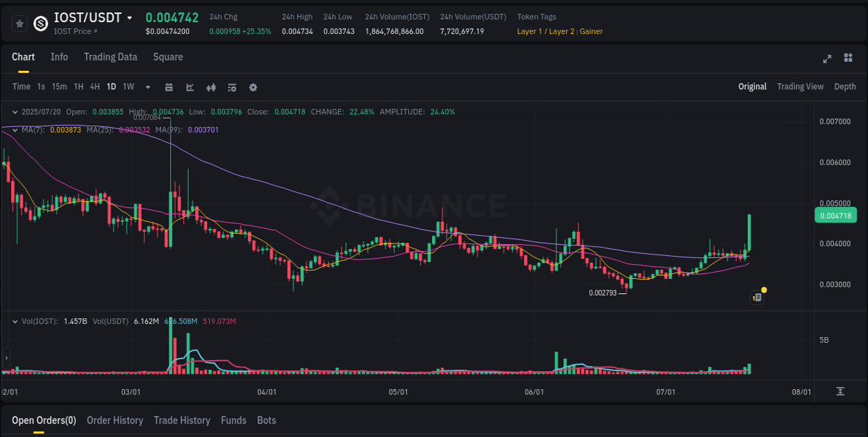This screenshot has height=437, width=868.
Task: Switch chart to Trading View mode
Action: 800,87
